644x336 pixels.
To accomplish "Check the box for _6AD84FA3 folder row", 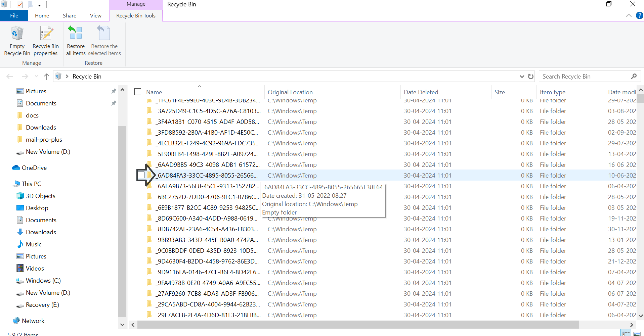I will [x=141, y=175].
